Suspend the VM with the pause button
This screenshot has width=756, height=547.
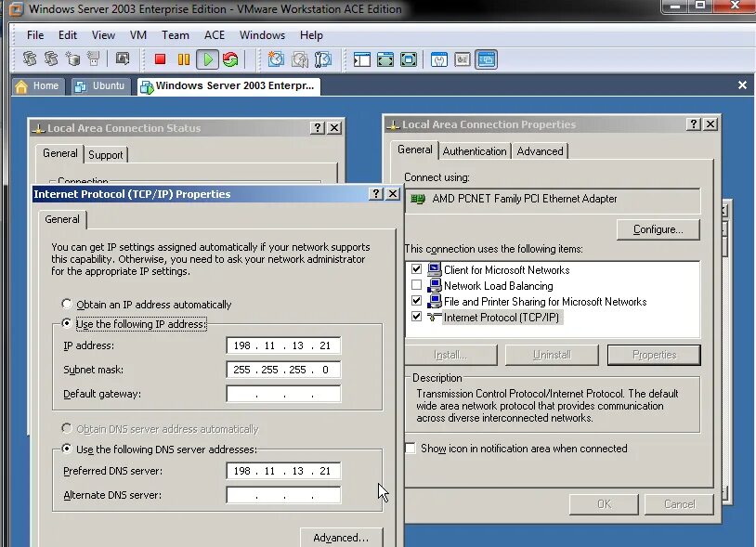pos(184,59)
